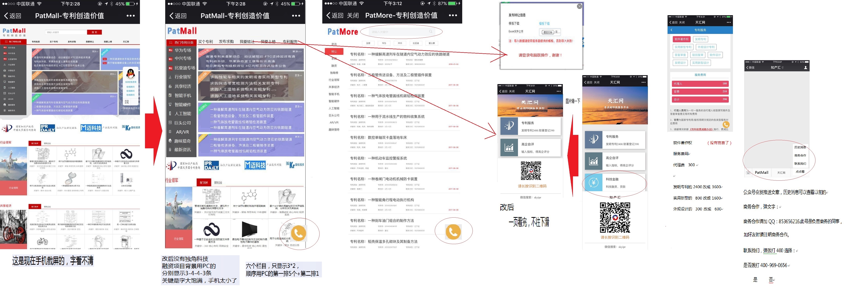Tap 天汇网 in the 知产汇 bottom menu
The height and width of the screenshot is (306, 868).
coord(781,172)
